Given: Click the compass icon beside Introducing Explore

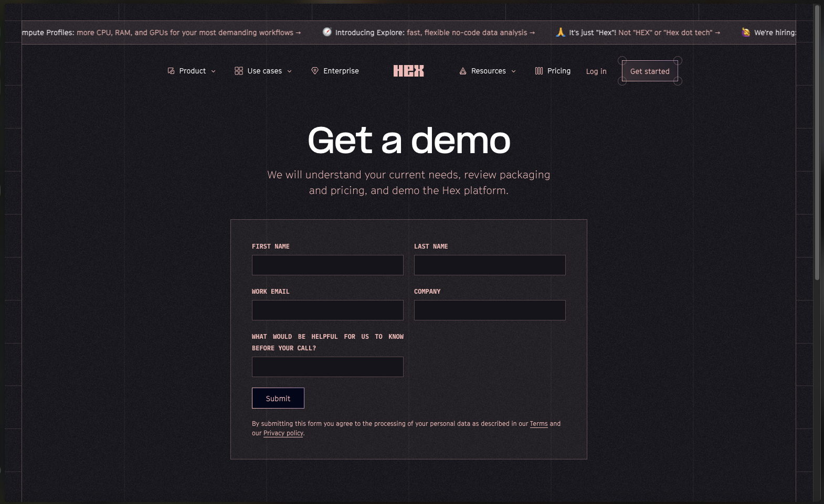Looking at the screenshot, I should (x=327, y=32).
